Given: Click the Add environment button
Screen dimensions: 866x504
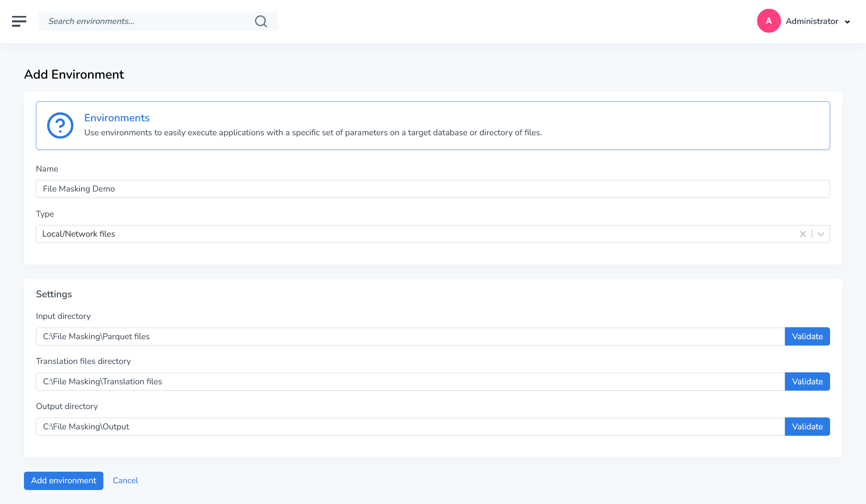Looking at the screenshot, I should point(63,480).
